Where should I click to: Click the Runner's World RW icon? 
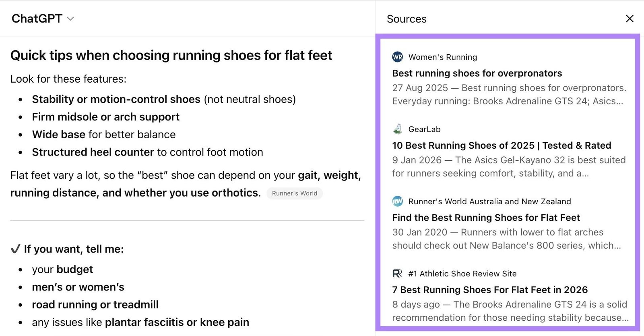click(x=397, y=201)
